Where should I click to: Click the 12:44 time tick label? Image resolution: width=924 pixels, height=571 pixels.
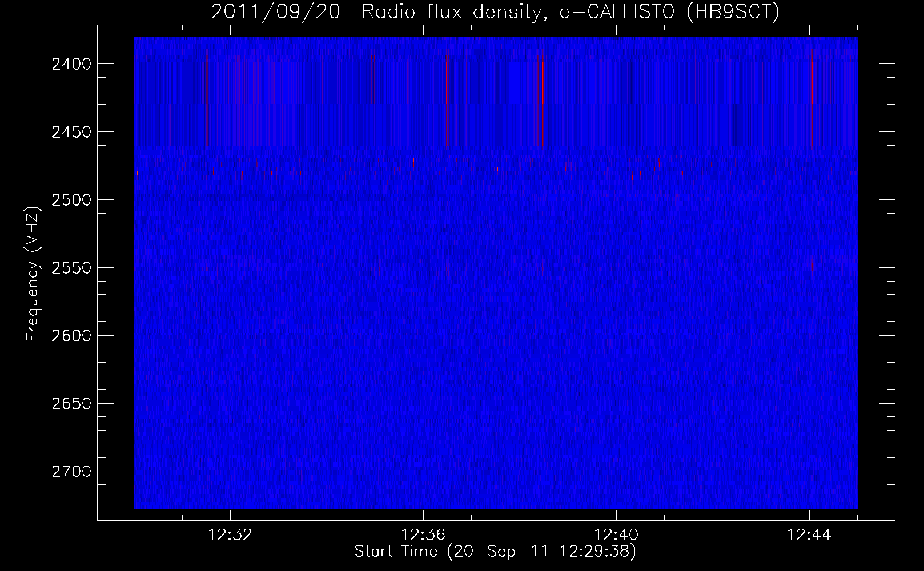(809, 535)
